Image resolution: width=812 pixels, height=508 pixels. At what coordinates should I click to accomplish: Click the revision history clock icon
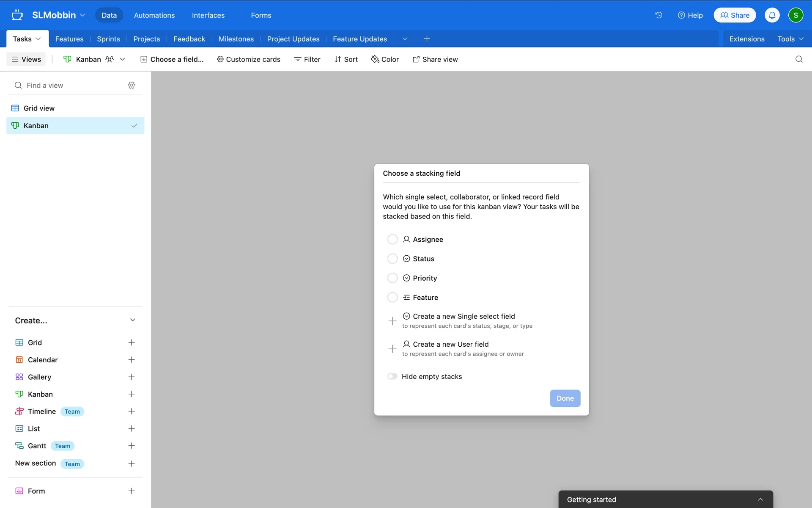pos(658,15)
